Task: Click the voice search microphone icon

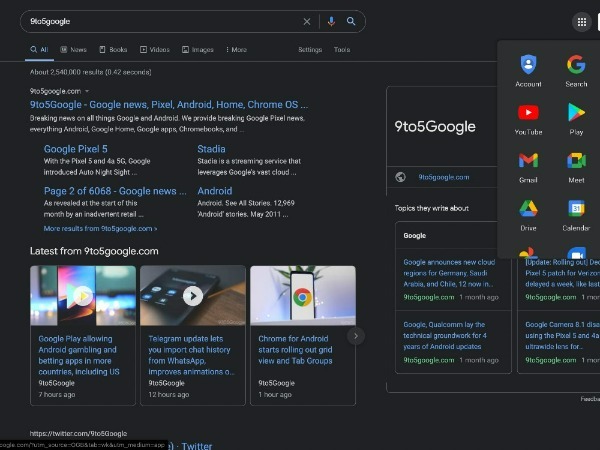Action: coord(331,21)
